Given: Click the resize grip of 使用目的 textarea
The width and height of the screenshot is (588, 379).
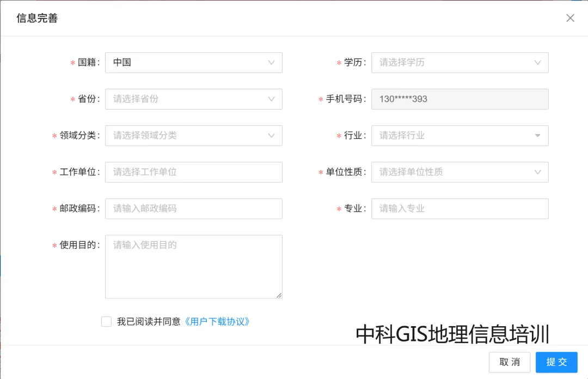Looking at the screenshot, I should (x=279, y=295).
